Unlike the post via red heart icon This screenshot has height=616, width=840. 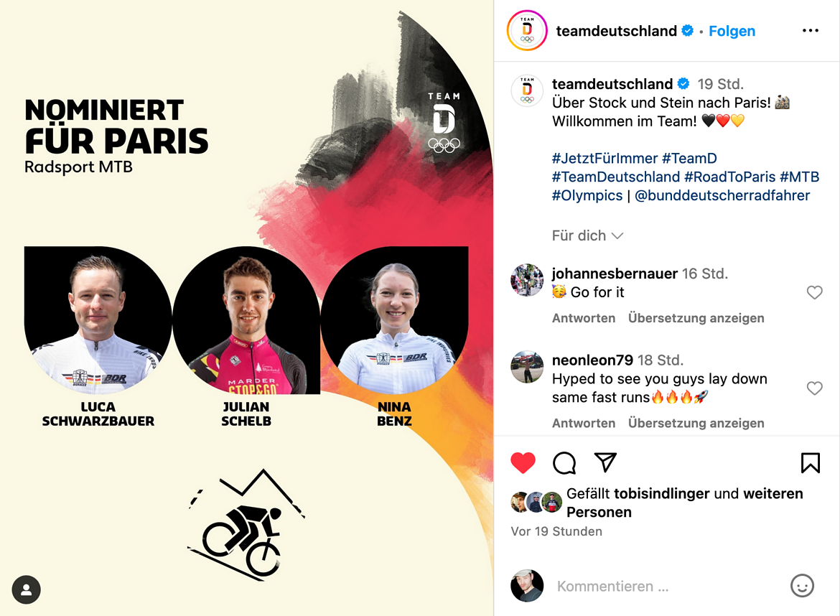[x=523, y=463]
